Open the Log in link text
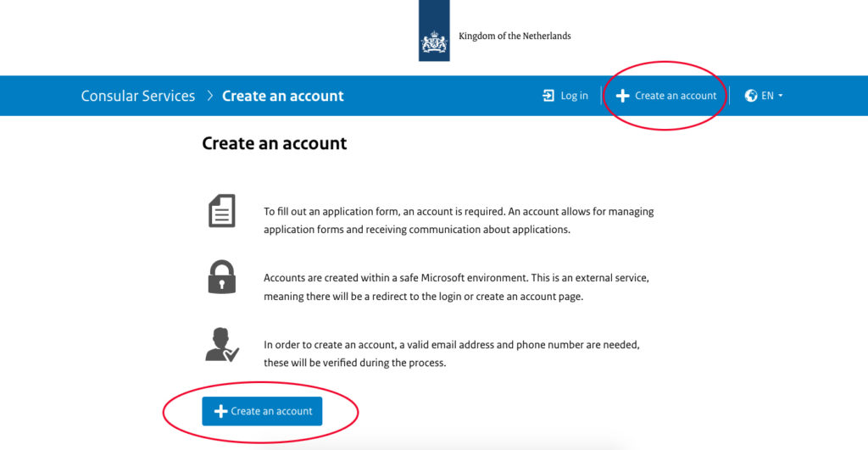This screenshot has width=868, height=450. pyautogui.click(x=574, y=96)
